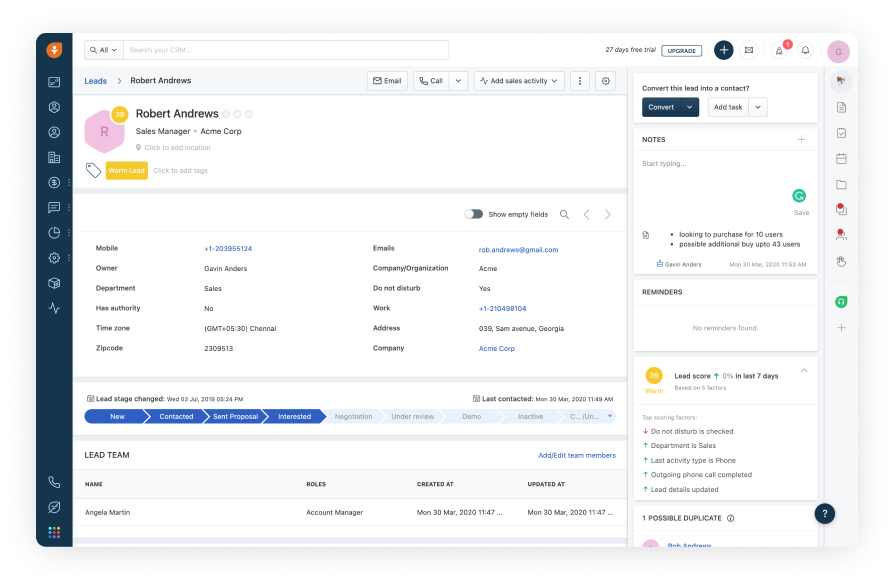
Task: Select the Negotiation lead stage
Action: tap(353, 416)
